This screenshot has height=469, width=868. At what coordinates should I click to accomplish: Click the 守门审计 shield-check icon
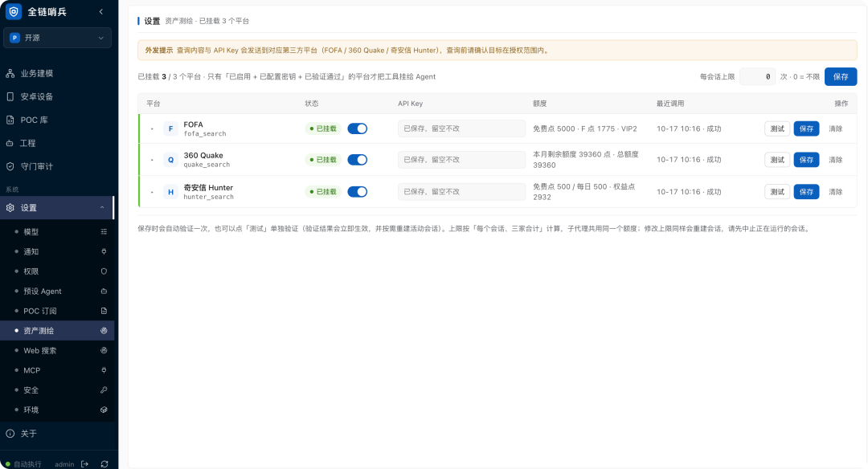click(x=10, y=166)
